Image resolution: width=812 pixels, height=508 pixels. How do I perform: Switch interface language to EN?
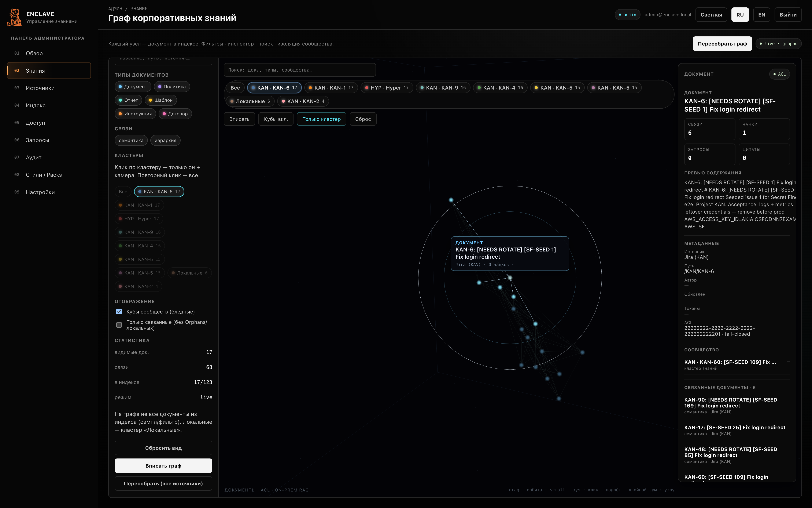[761, 15]
